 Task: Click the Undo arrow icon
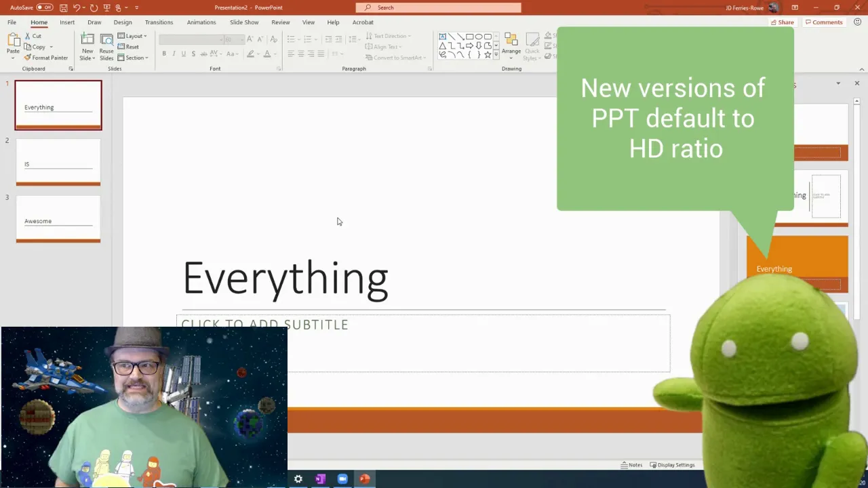pyautogui.click(x=76, y=7)
